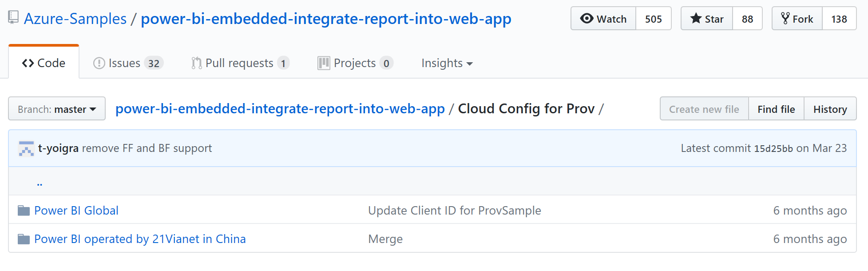
Task: Switch to the Issues tab
Action: (x=128, y=63)
